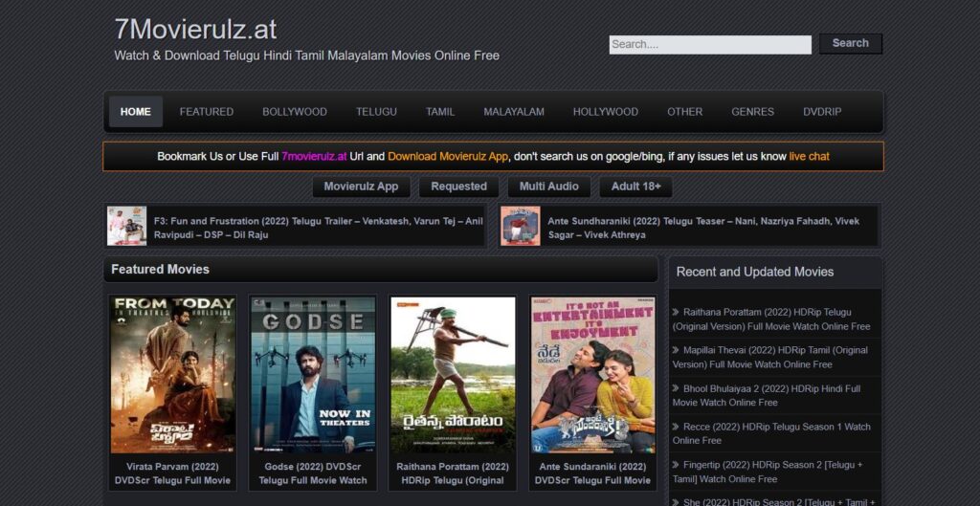Open Bhool Bhulaiyaa 2 recent movie link
Viewport: 980px width, 506px height.
[x=770, y=396]
